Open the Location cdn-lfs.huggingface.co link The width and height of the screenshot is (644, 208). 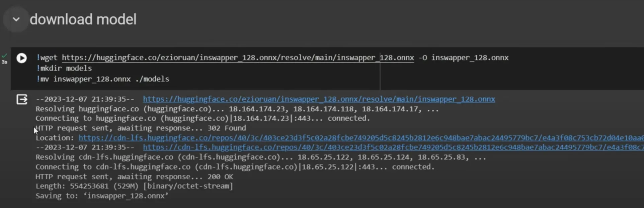[x=361, y=138]
